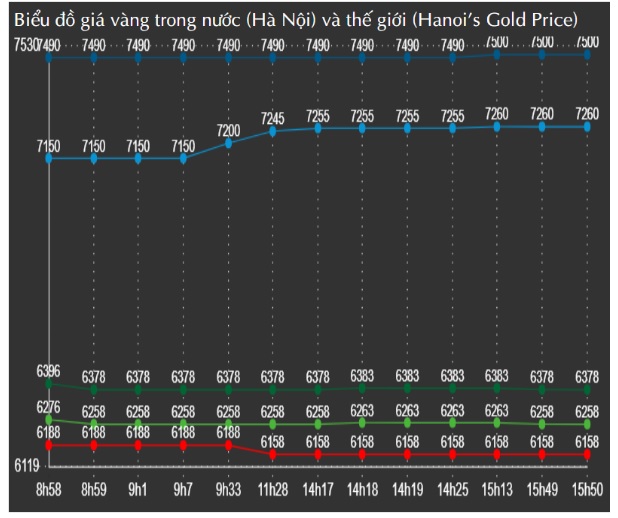
Task: Click the 7530 y-axis maximum label
Action: tap(22, 44)
